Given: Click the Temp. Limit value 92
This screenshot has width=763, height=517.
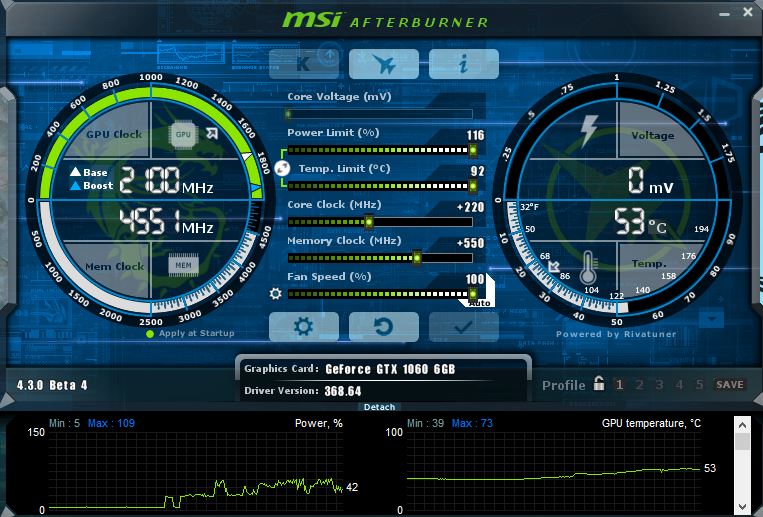Looking at the screenshot, I should pos(478,171).
